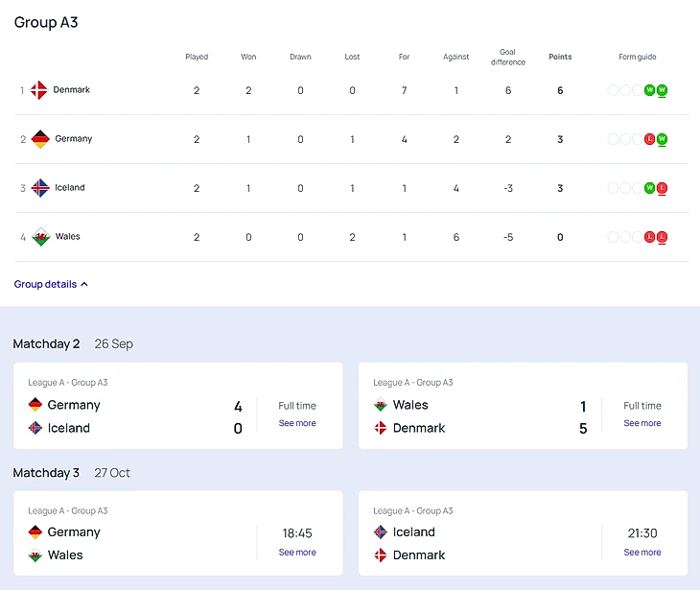This screenshot has height=590, width=700.
Task: Collapse the Group details section
Action: coord(51,284)
